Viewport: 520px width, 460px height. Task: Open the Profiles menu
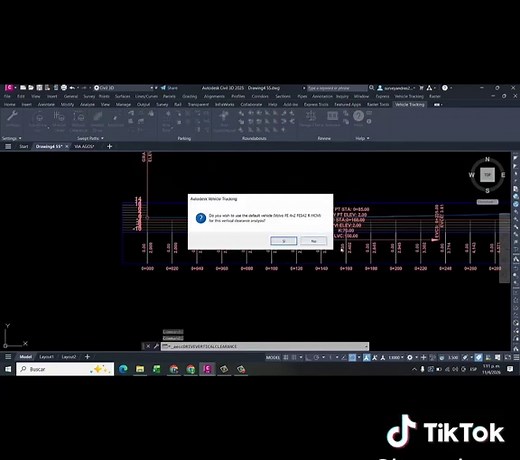coord(238,96)
